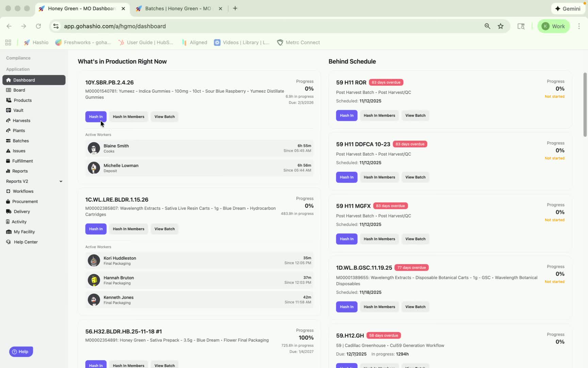The height and width of the screenshot is (368, 588).
Task: Open the Dashboard sidebar item
Action: pyautogui.click(x=34, y=80)
